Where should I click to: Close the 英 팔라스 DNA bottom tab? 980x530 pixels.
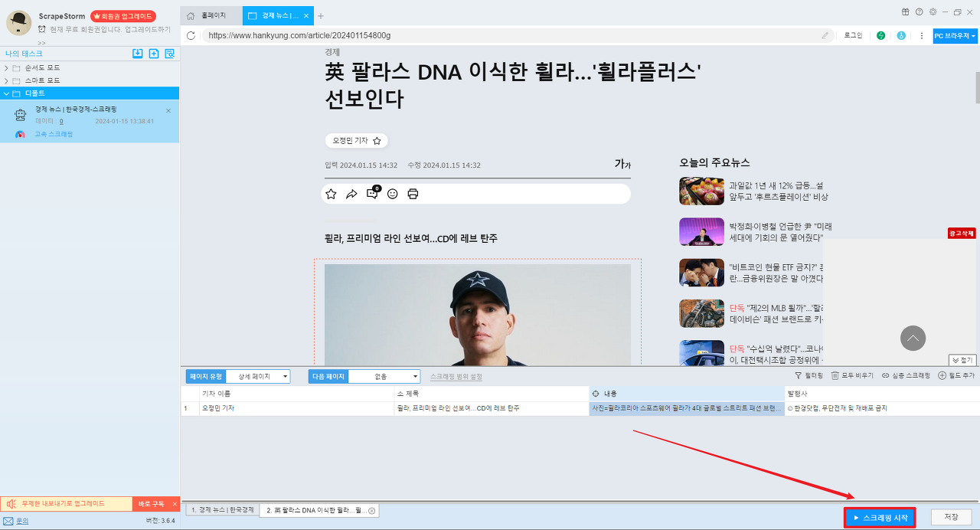point(372,510)
